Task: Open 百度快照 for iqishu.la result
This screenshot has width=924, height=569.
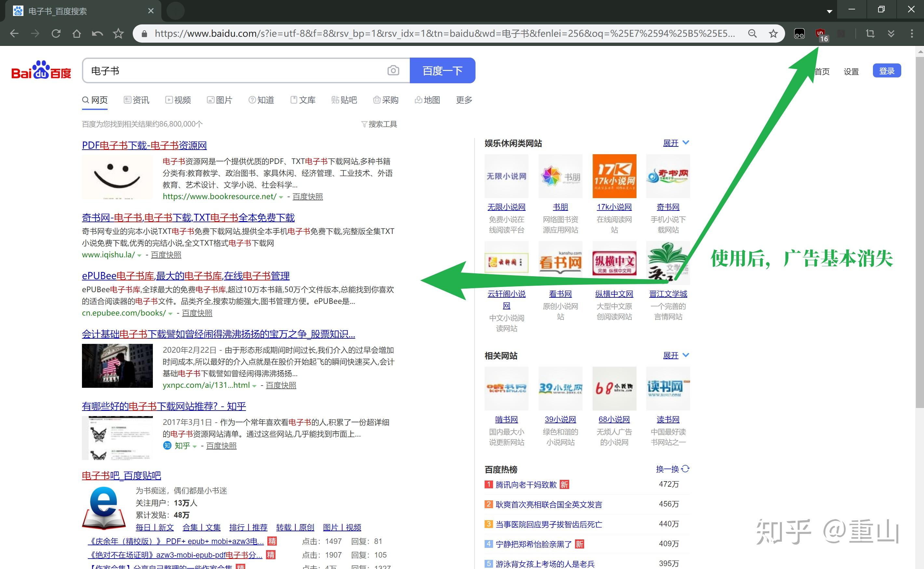Action: [166, 255]
